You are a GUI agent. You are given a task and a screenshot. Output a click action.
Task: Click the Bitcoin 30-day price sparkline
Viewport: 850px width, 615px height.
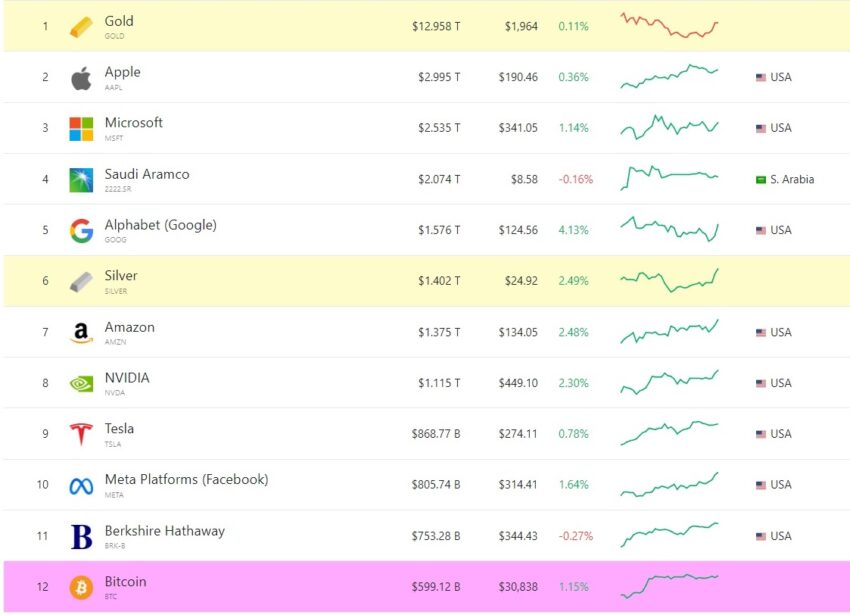point(669,586)
